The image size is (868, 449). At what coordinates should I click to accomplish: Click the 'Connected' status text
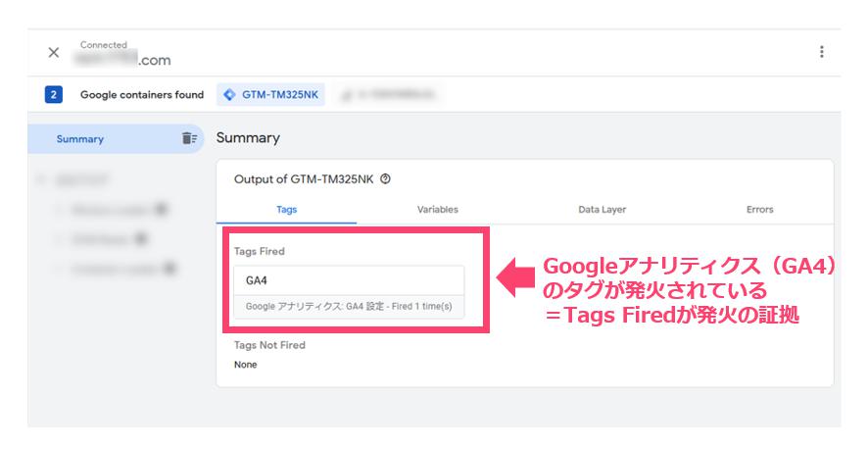point(104,45)
